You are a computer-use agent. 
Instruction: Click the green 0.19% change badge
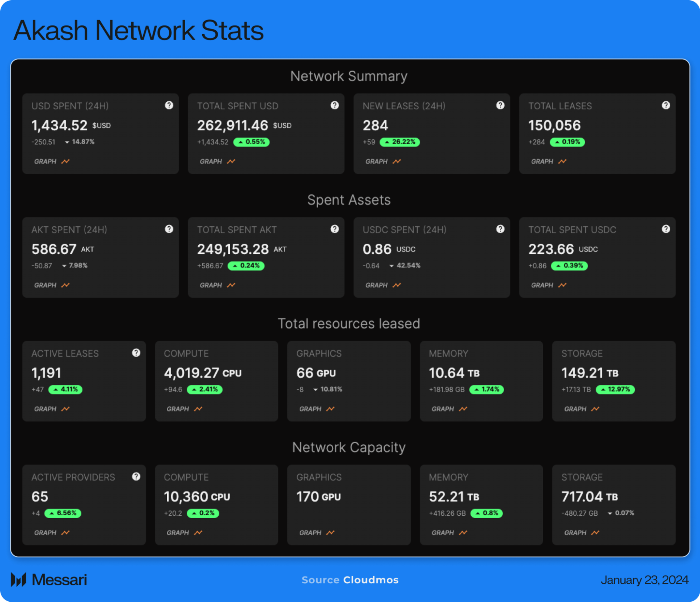pyautogui.click(x=567, y=142)
